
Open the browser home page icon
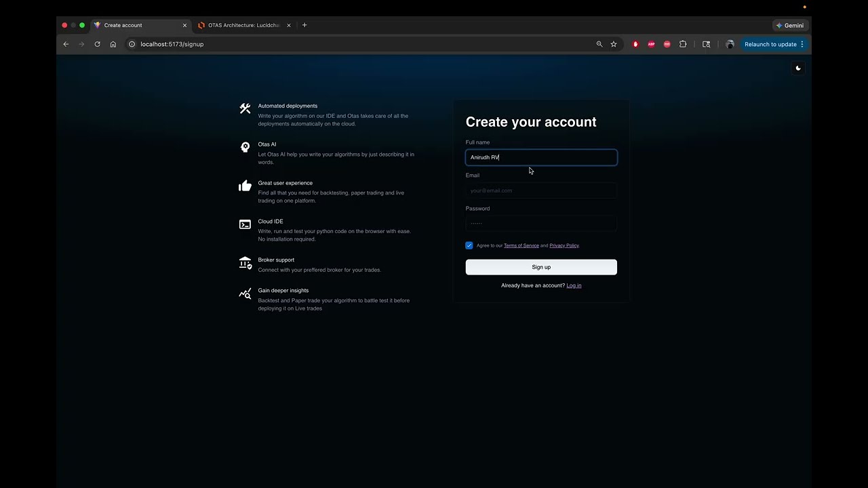click(113, 44)
